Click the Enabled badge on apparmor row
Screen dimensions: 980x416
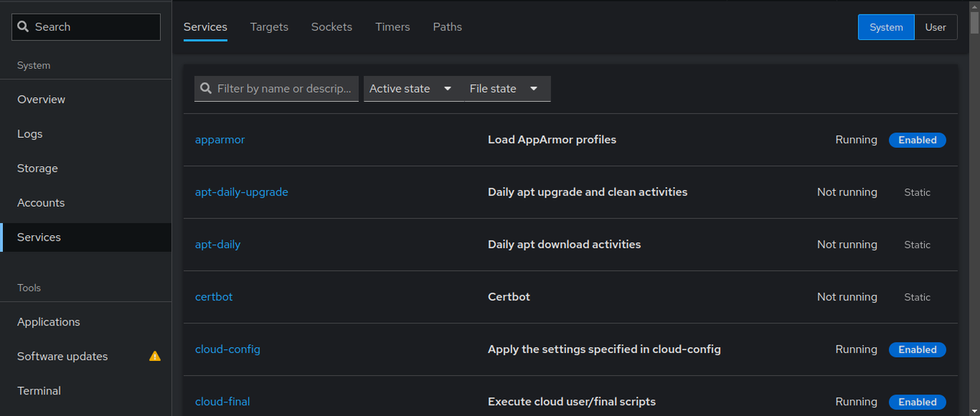[917, 140]
